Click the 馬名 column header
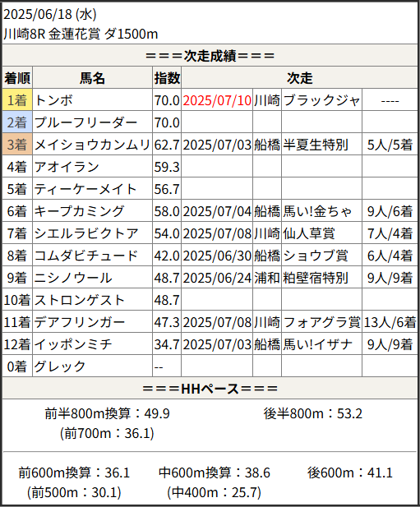The width and height of the screenshot is (420, 507). point(93,78)
